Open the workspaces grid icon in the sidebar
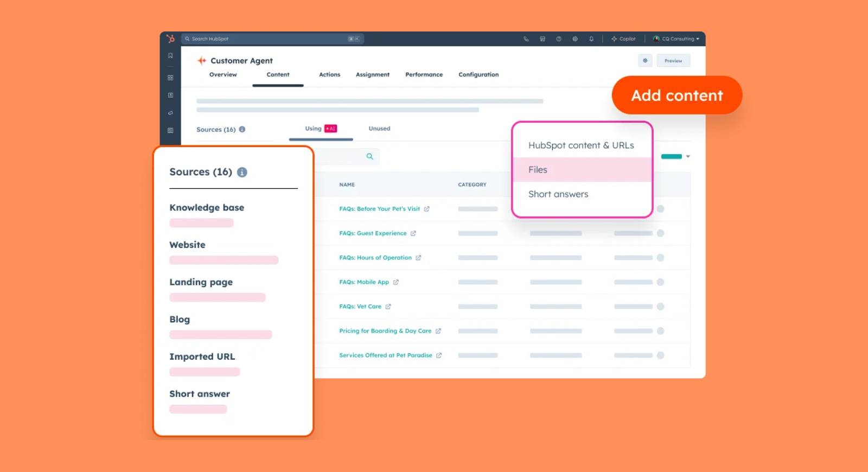868x472 pixels. point(170,78)
